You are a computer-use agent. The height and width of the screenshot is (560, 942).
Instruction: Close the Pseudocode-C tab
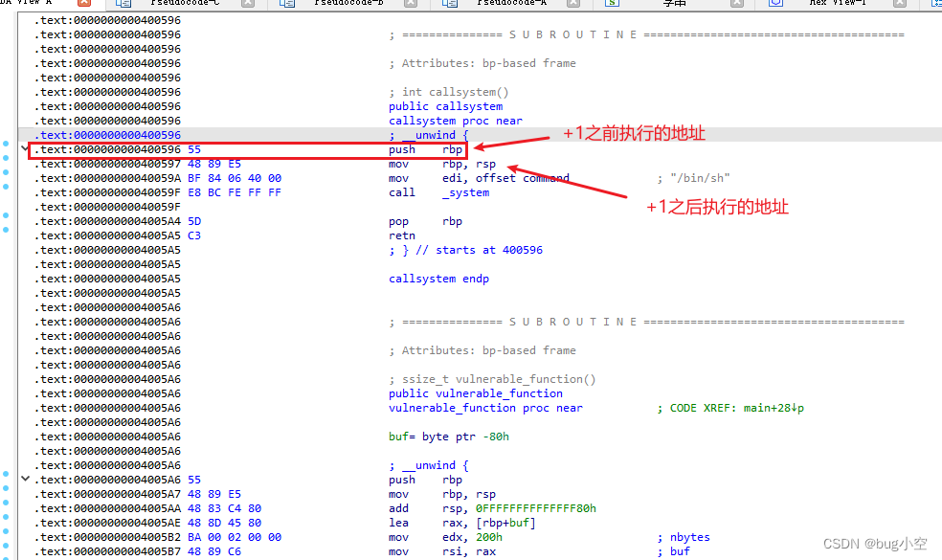pyautogui.click(x=248, y=3)
